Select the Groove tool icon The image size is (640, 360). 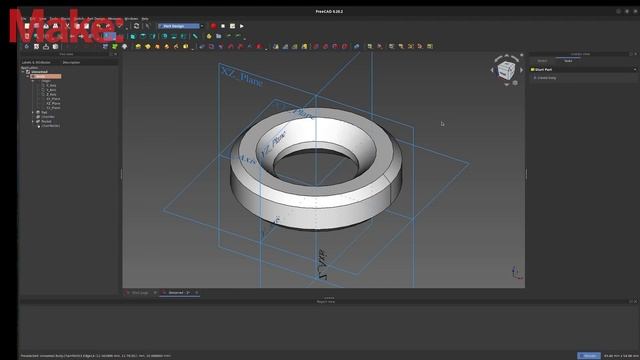point(221,47)
